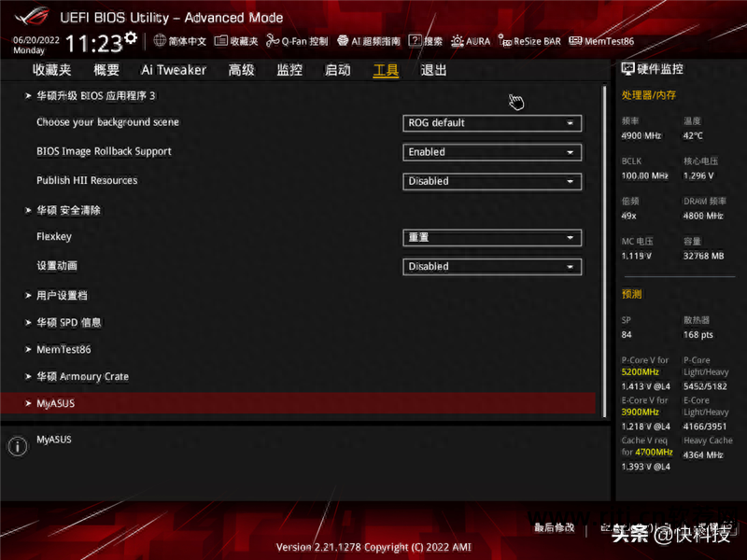This screenshot has width=747, height=560.
Task: Switch to the 收藏夹 main tab
Action: click(x=52, y=70)
